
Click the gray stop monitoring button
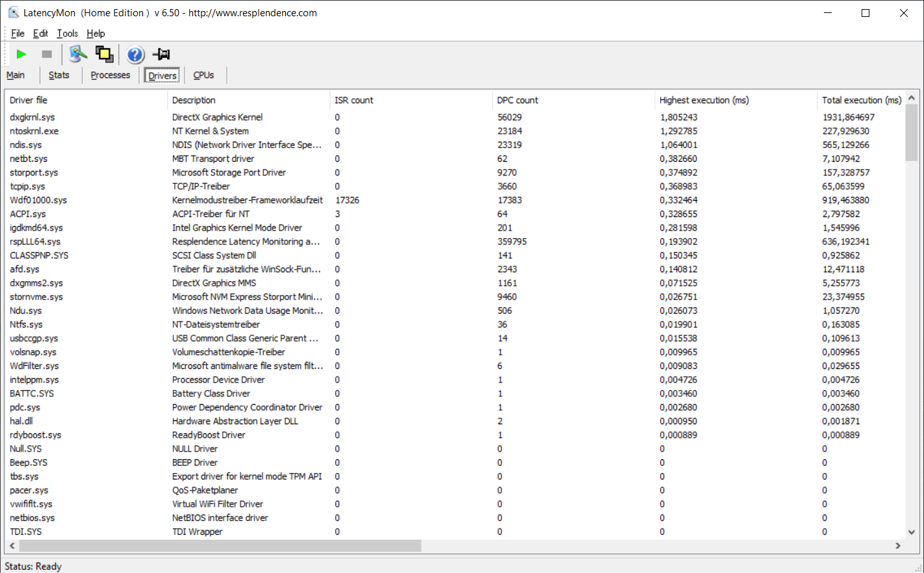[47, 55]
